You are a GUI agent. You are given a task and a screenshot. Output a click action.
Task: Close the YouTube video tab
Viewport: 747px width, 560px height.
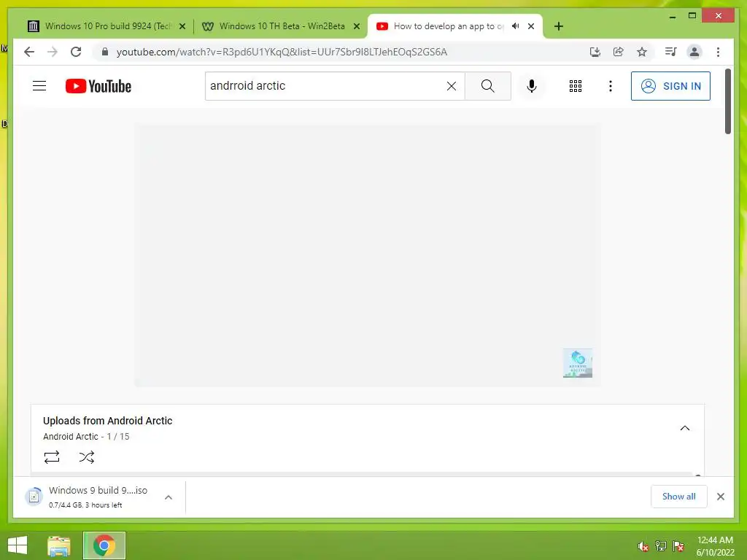[531, 26]
